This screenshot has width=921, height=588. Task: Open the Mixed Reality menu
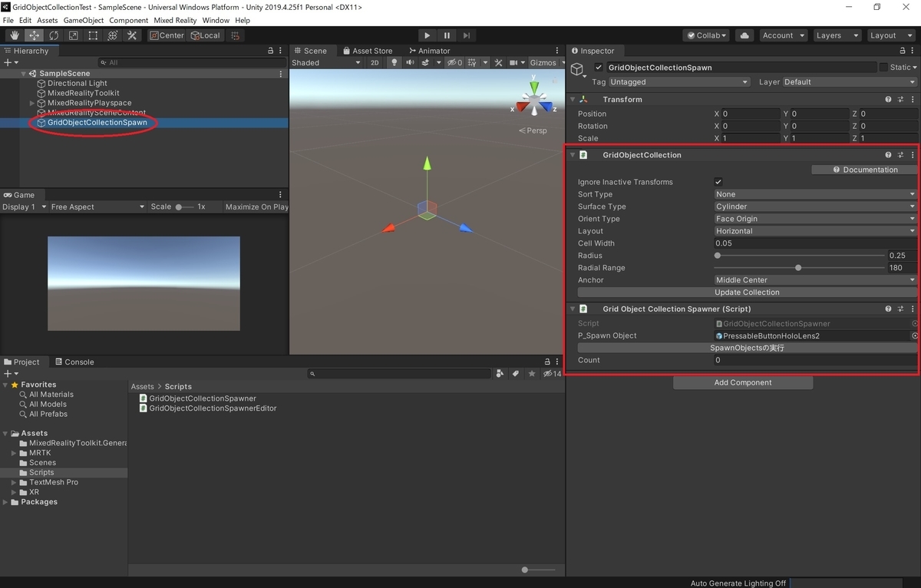click(175, 20)
